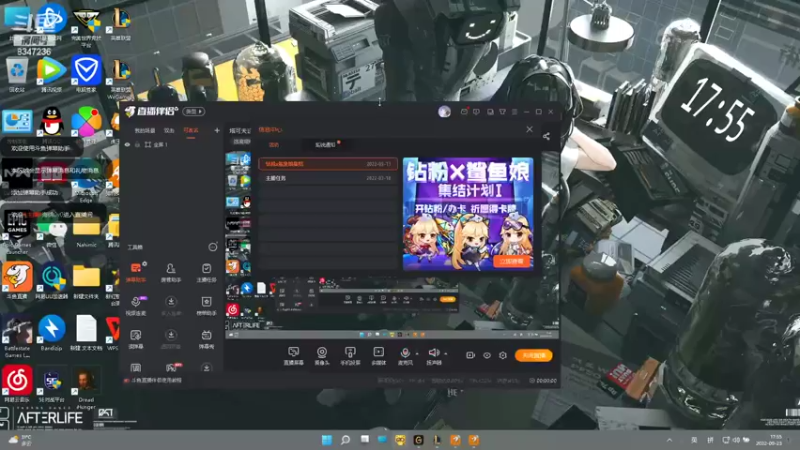Switch to the first scene tab
This screenshot has height=450, width=800.
tap(144, 131)
